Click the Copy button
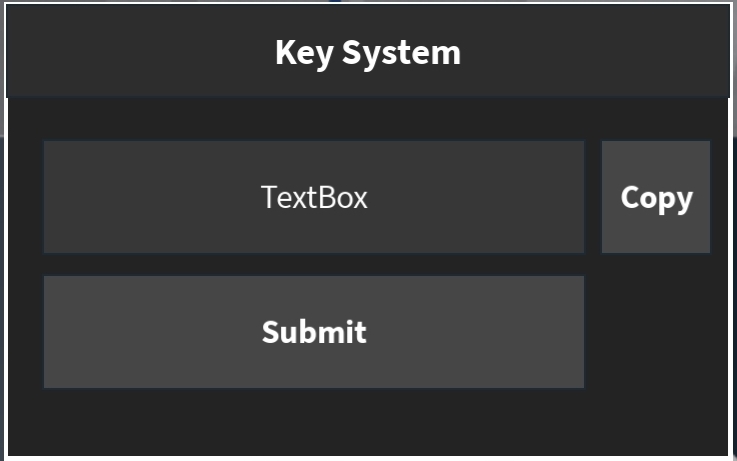Screen dimensions: 737x461 [x=656, y=197]
